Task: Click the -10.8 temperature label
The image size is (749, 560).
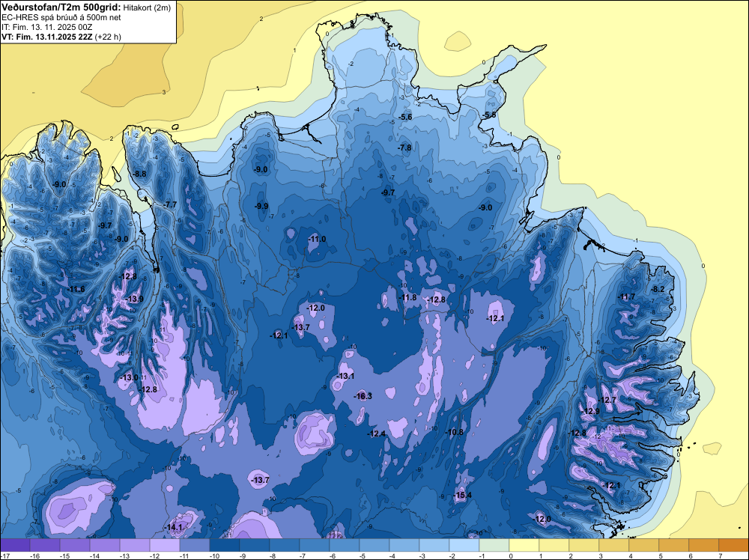Action: pos(455,433)
